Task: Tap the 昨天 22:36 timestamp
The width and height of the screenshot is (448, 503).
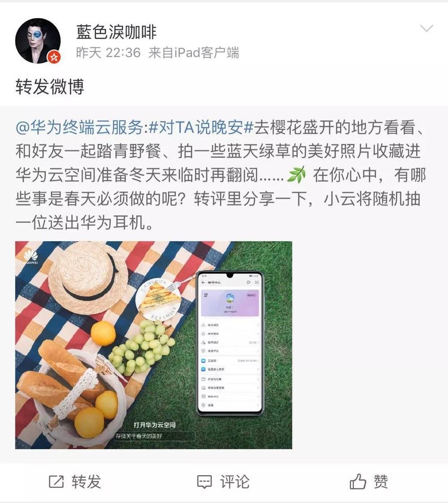Action: click(108, 52)
